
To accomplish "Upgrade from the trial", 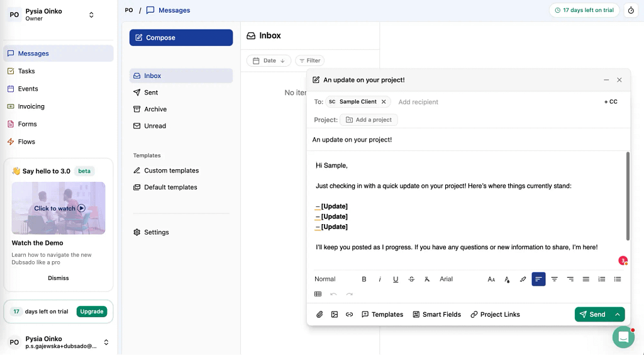I will (x=92, y=312).
